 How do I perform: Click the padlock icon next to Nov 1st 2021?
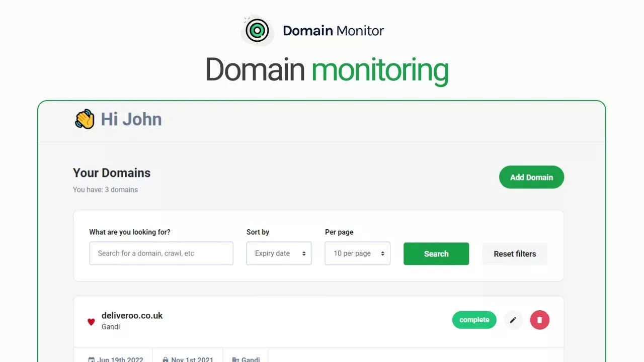[165, 359]
